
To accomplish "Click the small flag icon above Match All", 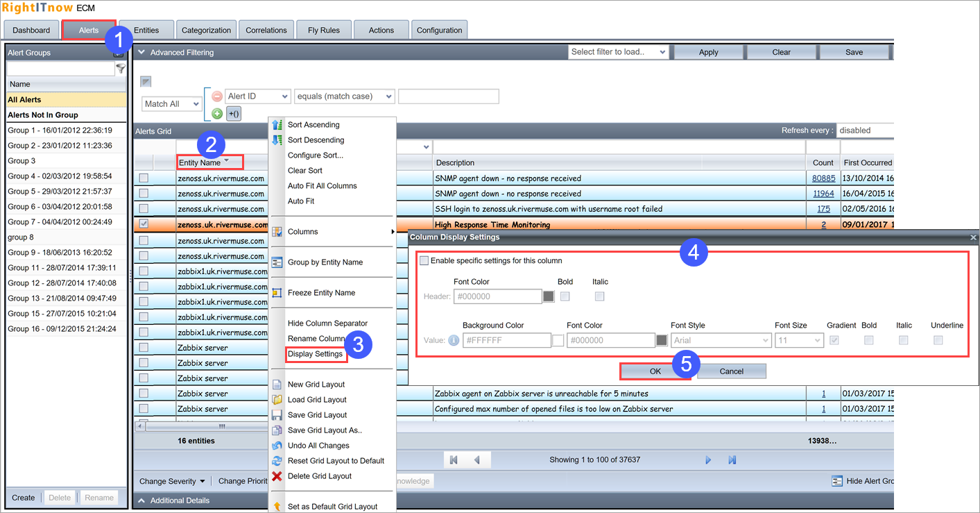I will 146,81.
